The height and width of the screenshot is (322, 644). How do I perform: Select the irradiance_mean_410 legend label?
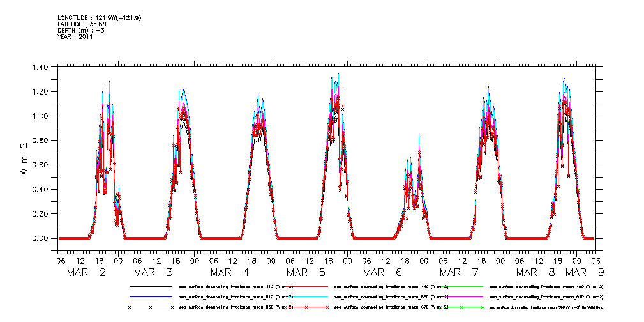pos(236,286)
